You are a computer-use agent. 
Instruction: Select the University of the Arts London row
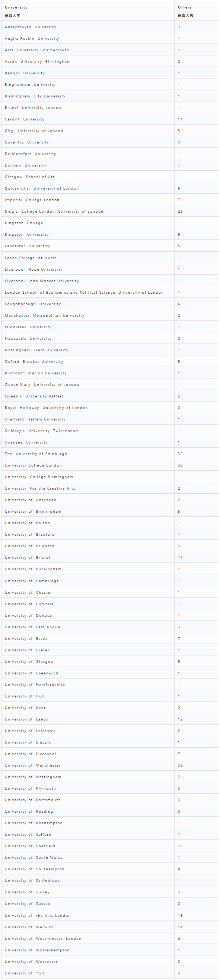109,915
